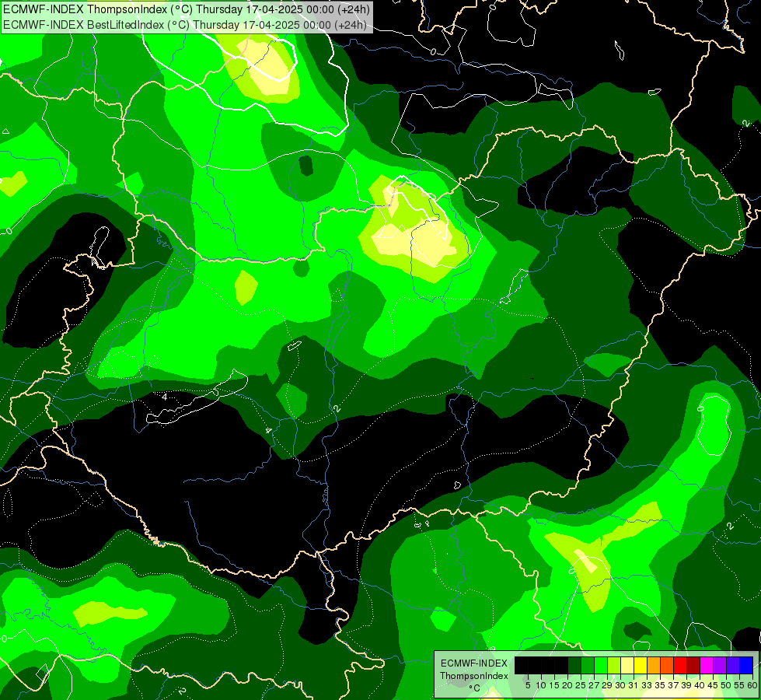Click the legend tick value 15
The height and width of the screenshot is (700, 761).
pyautogui.click(x=554, y=685)
